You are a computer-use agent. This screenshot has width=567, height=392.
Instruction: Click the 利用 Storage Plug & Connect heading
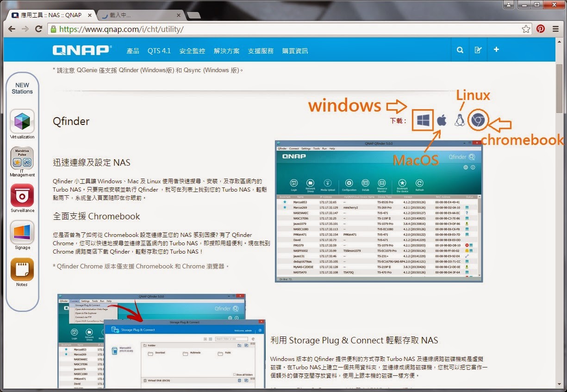click(x=354, y=340)
